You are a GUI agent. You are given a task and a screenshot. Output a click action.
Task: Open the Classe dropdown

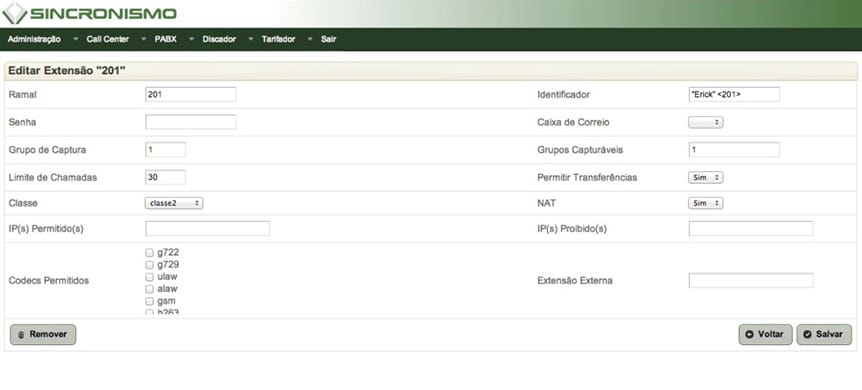tap(174, 203)
